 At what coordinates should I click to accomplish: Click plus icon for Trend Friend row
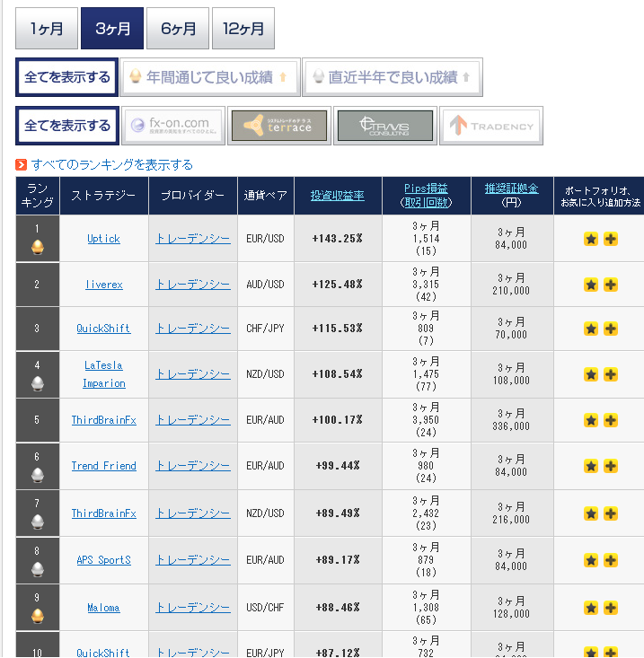coord(610,466)
